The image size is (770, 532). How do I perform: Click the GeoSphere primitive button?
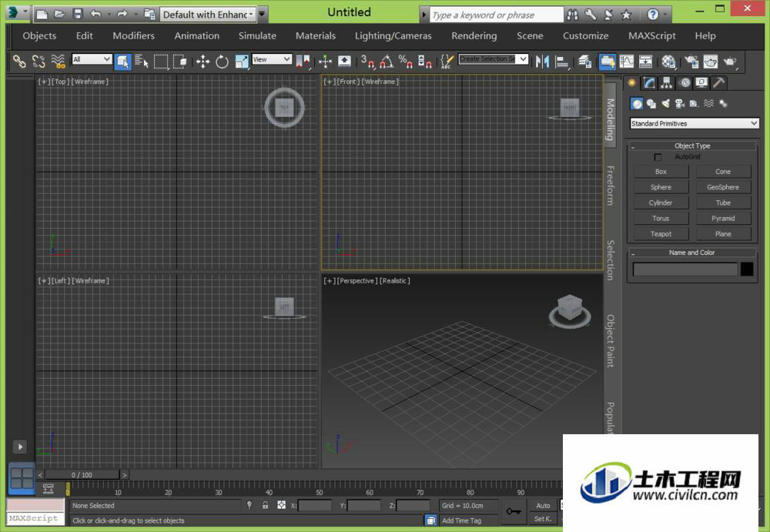click(723, 187)
